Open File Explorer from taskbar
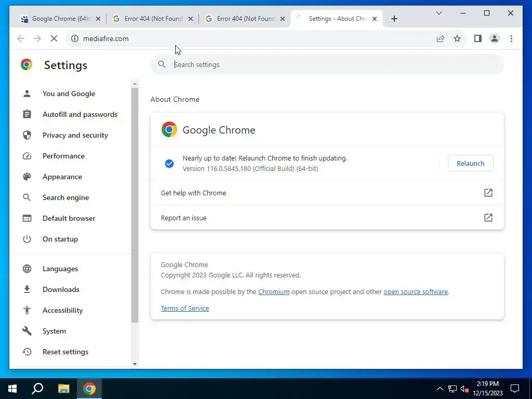Image resolution: width=532 pixels, height=399 pixels. pyautogui.click(x=63, y=389)
